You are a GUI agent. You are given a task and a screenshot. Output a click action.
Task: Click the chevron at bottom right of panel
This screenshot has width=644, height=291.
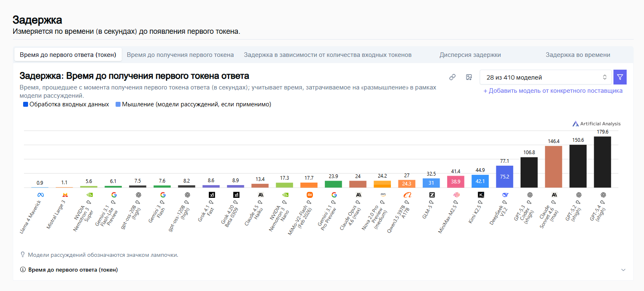(x=623, y=270)
